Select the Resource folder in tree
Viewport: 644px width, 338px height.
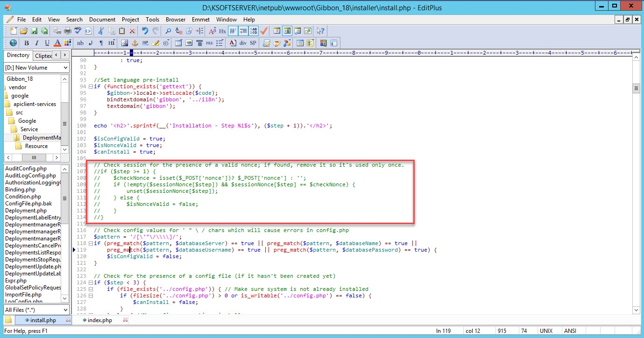[x=36, y=146]
